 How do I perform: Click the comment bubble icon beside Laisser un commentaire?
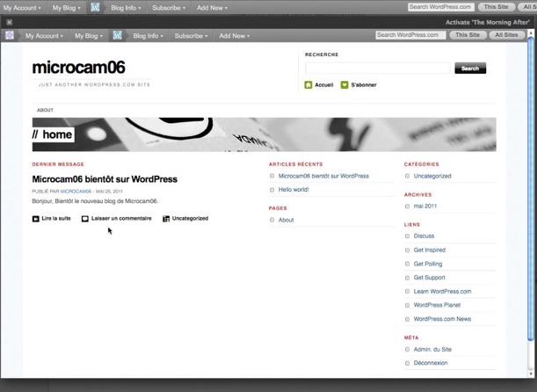coord(85,219)
